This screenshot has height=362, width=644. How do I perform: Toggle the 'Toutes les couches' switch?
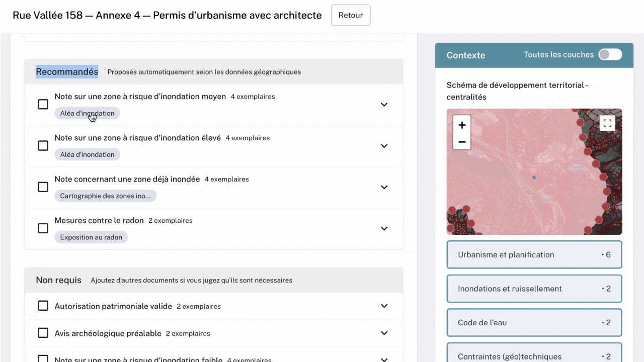click(x=610, y=55)
